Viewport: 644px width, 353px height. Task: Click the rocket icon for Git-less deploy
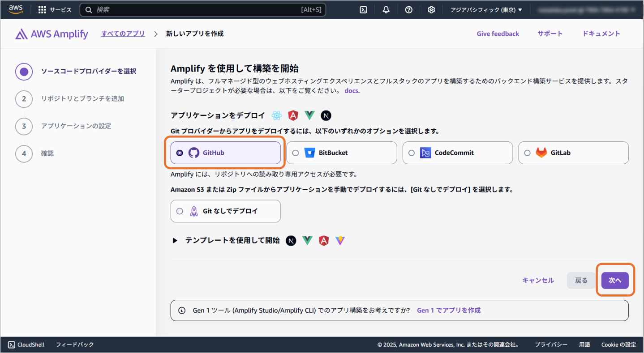coord(194,211)
